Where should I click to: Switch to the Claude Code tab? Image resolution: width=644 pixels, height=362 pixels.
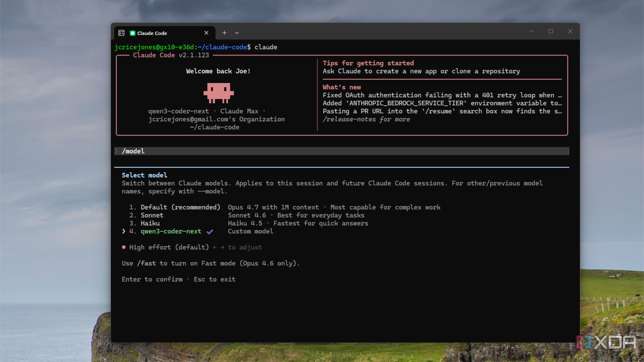(x=165, y=33)
